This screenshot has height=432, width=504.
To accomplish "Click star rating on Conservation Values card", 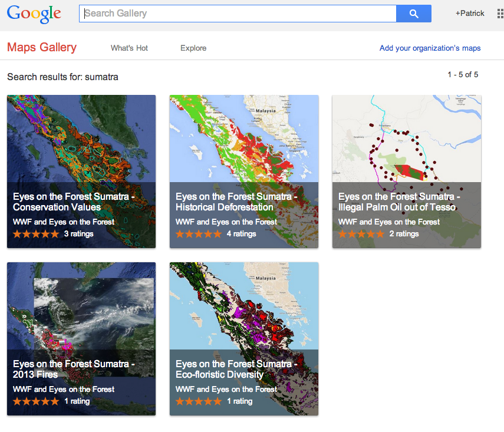I will 36,234.
